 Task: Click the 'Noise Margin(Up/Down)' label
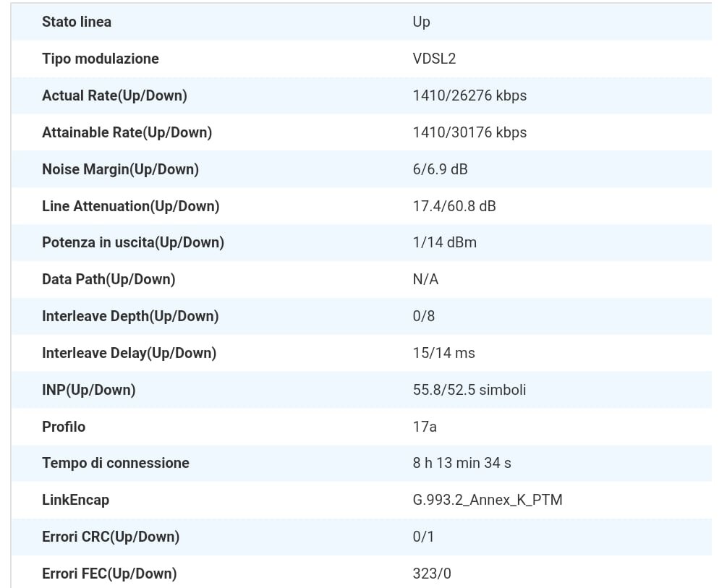click(121, 169)
